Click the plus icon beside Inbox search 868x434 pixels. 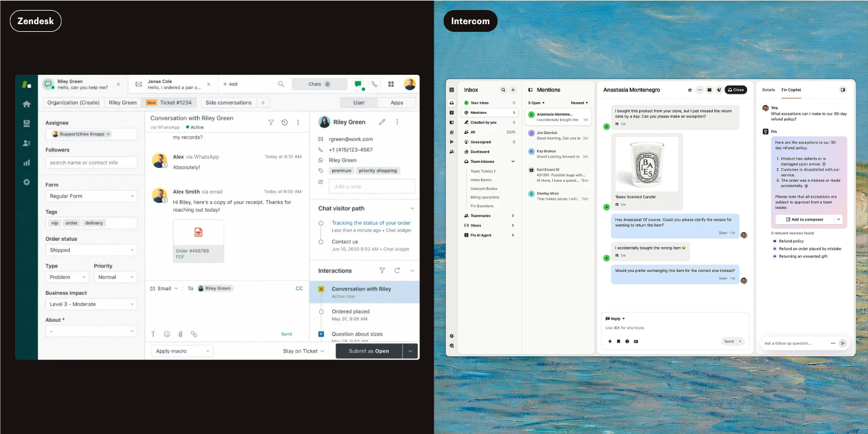pyautogui.click(x=513, y=90)
